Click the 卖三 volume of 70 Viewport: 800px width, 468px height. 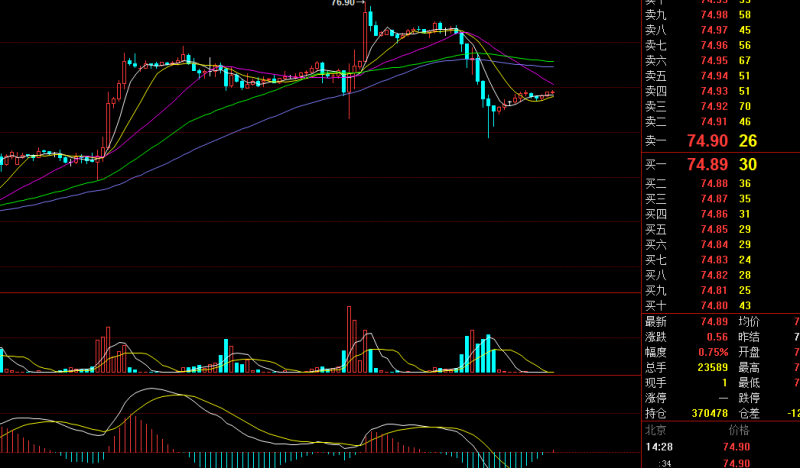(744, 106)
